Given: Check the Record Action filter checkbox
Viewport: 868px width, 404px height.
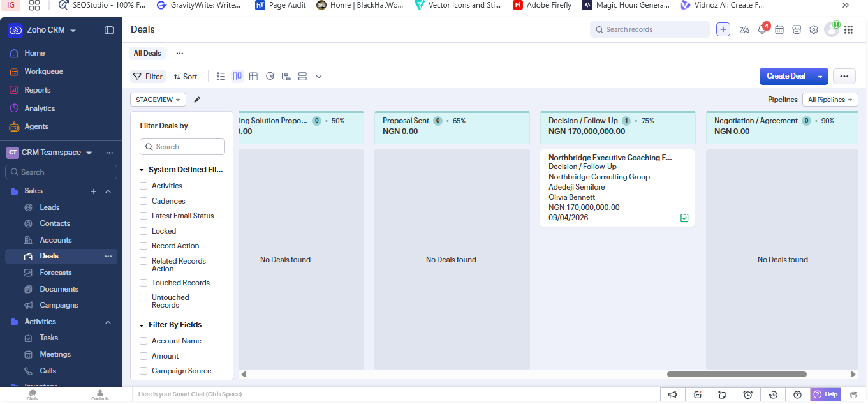Looking at the screenshot, I should 143,246.
